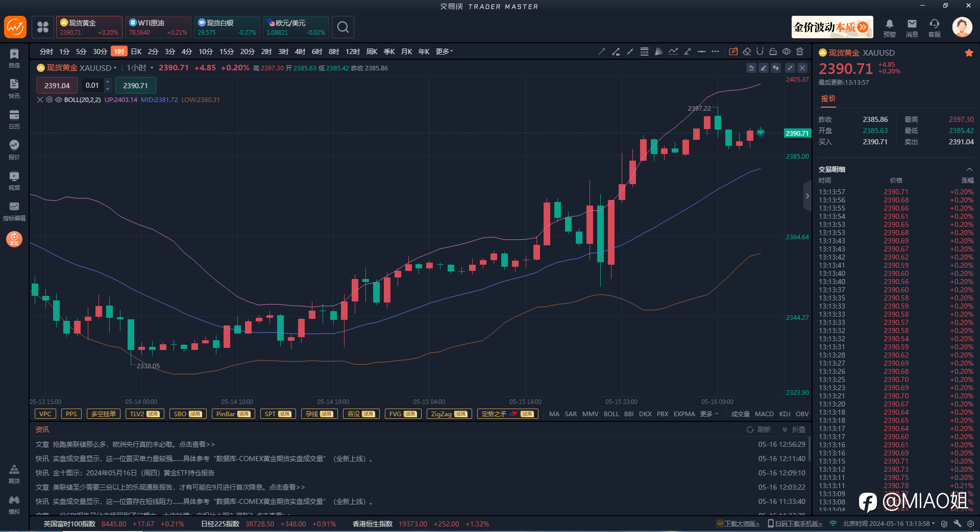Open the paperclip icon in status bar
The height and width of the screenshot is (532, 980).
[x=944, y=524]
